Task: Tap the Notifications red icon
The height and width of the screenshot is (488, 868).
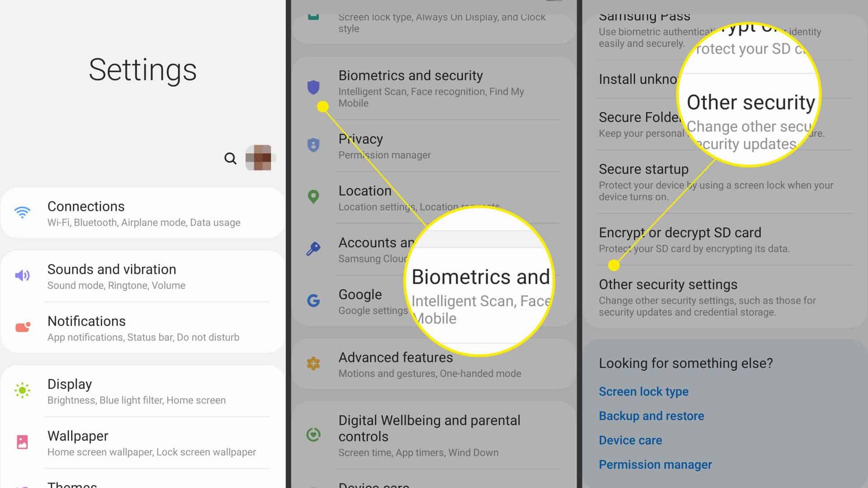Action: click(x=23, y=327)
